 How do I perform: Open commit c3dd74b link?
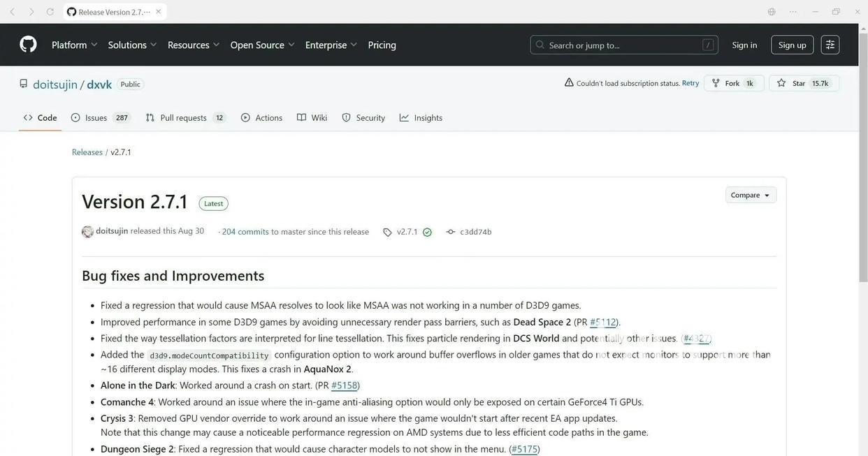click(475, 232)
